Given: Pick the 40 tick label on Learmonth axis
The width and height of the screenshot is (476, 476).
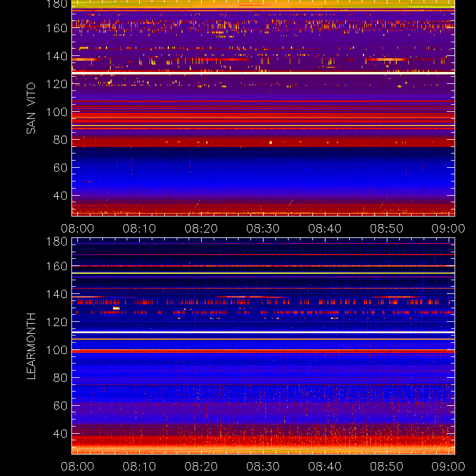Looking at the screenshot, I should [61, 434].
